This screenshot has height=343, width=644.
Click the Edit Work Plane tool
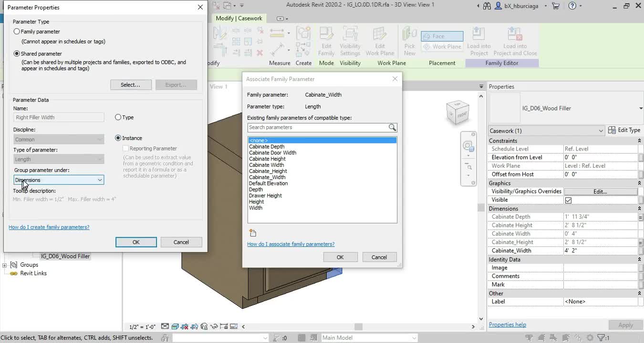(380, 42)
